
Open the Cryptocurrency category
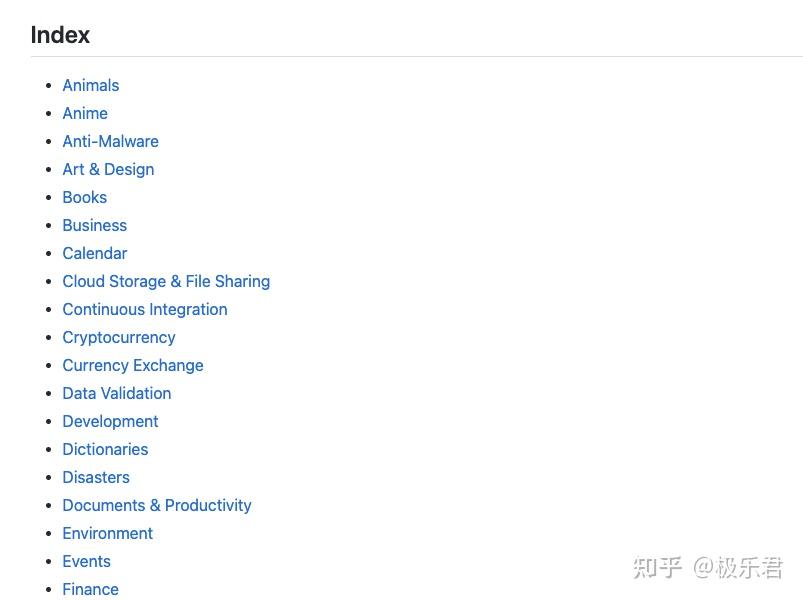coord(118,337)
